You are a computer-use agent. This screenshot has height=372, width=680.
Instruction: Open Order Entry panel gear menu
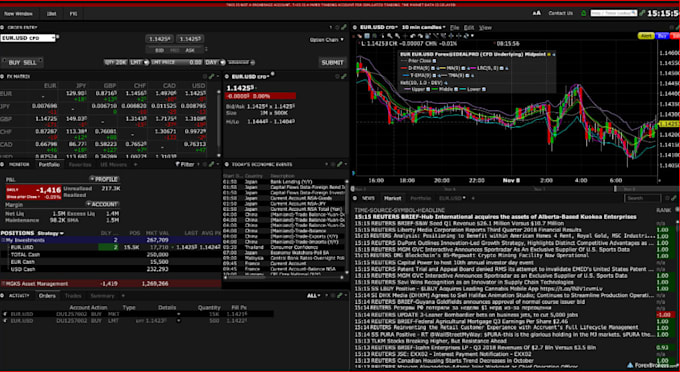click(2, 27)
